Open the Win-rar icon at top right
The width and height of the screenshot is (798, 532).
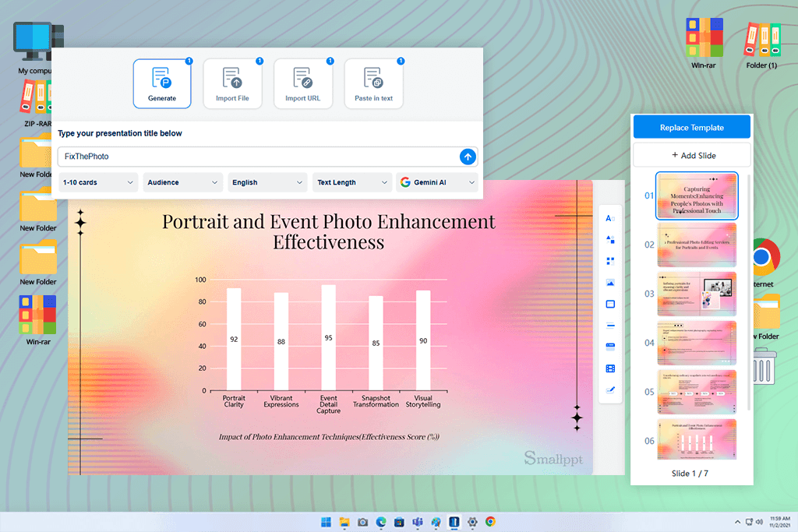pyautogui.click(x=704, y=44)
